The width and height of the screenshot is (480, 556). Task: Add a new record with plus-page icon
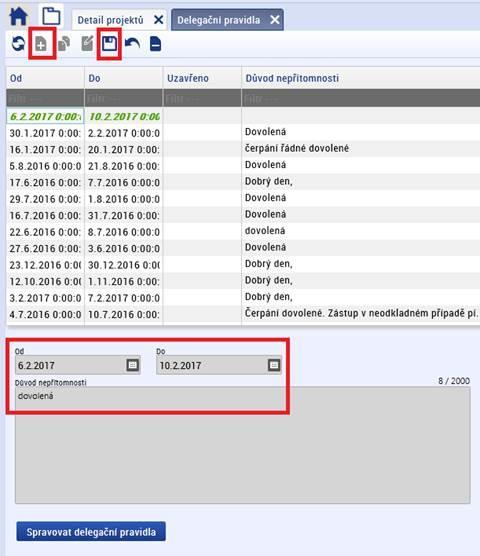pos(41,44)
